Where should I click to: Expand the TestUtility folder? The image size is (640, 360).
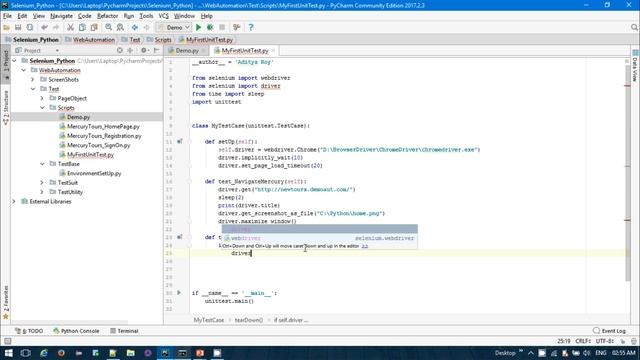point(42,192)
